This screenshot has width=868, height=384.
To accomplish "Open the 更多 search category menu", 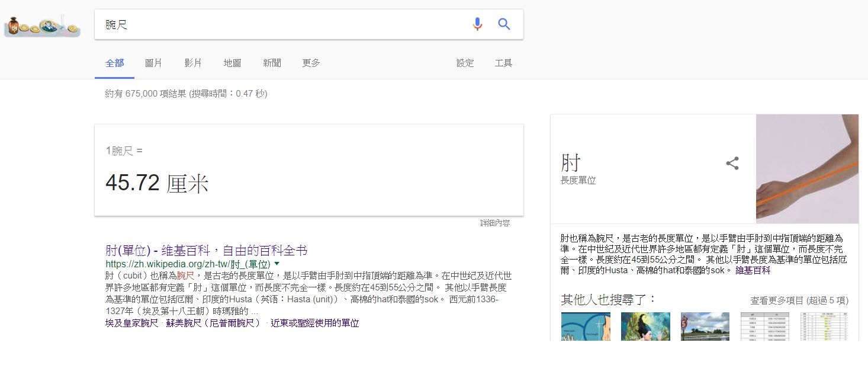I will click(x=311, y=63).
